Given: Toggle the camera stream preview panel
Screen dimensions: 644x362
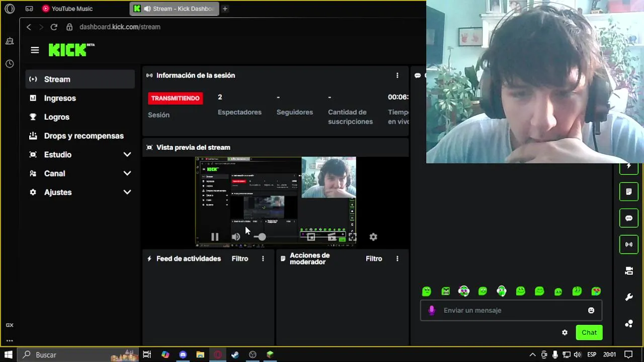Looking at the screenshot, I should 629,271.
